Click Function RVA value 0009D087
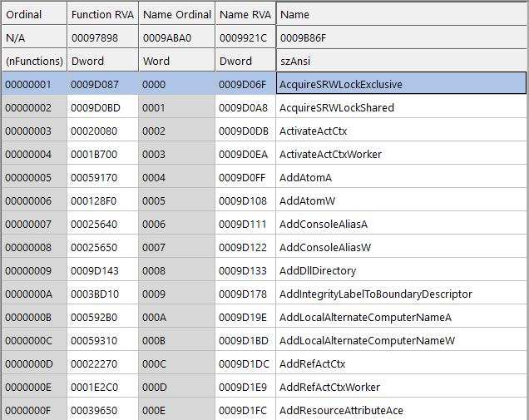The height and width of the screenshot is (420, 529). point(102,84)
